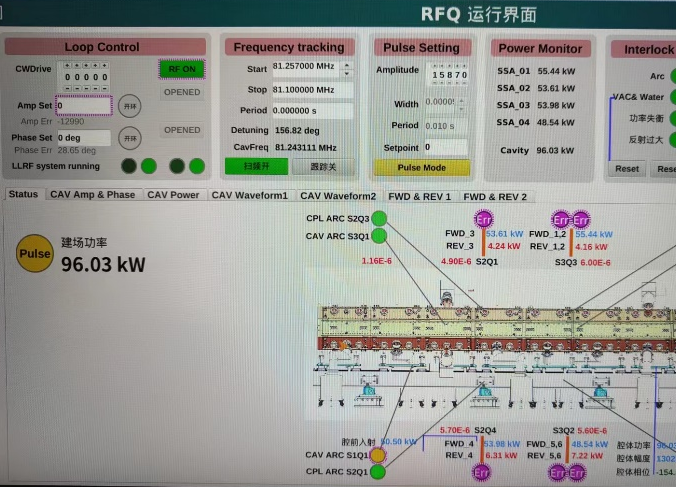
Task: Click the CAV ARC S3Q1 green indicator
Action: tap(379, 237)
